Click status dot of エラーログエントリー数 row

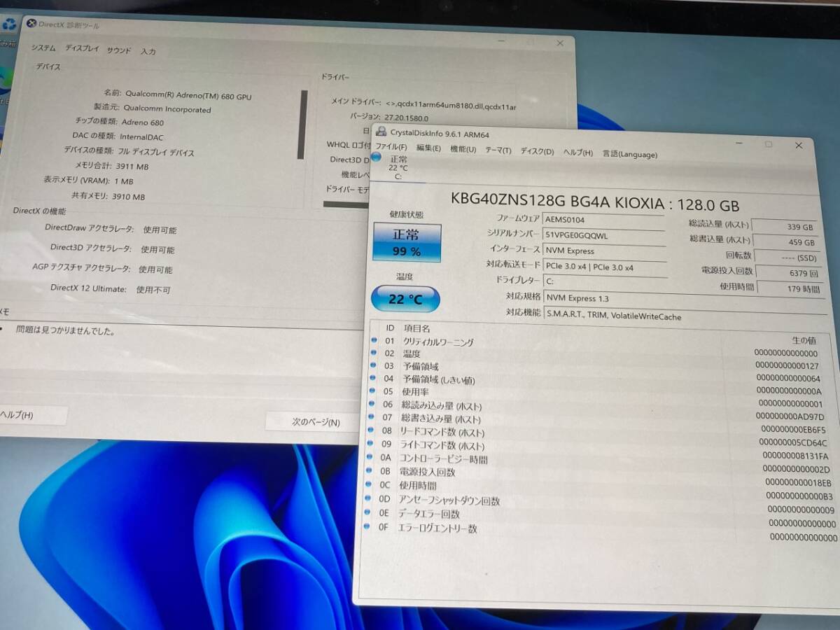367,526
